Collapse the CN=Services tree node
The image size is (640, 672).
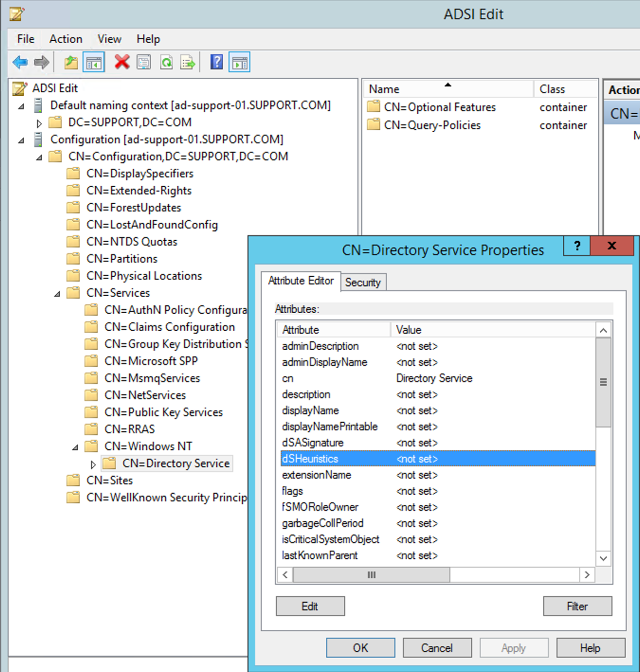pyautogui.click(x=57, y=294)
